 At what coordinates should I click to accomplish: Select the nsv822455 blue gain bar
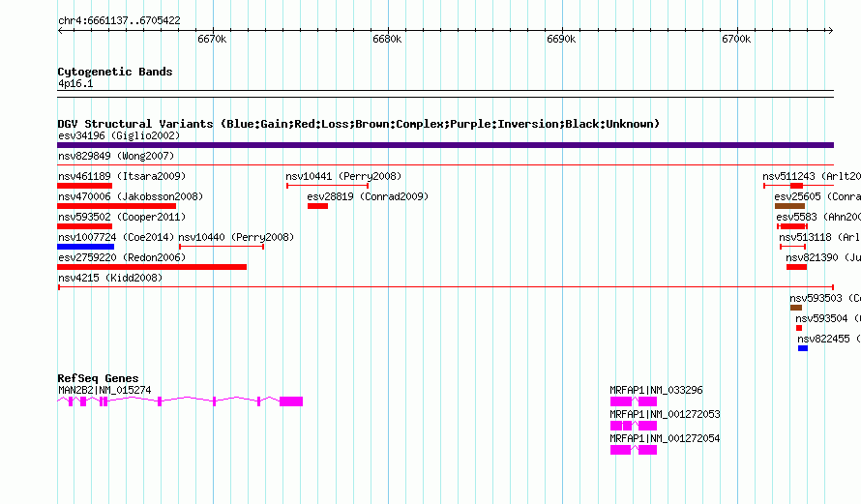click(803, 348)
